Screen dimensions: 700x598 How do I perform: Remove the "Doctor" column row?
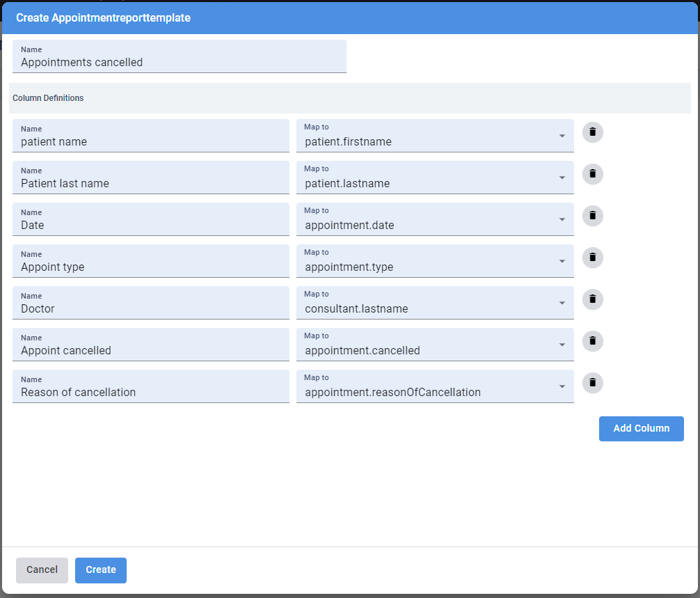click(592, 299)
